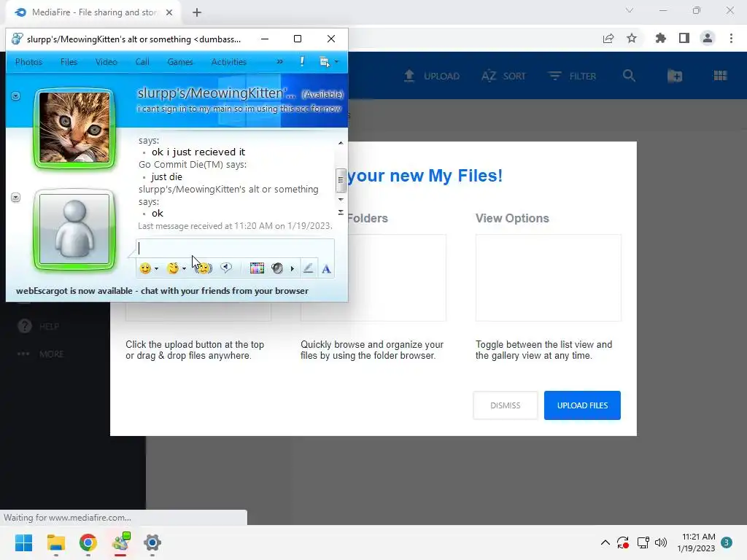
Task: Select the MediaFire browser tab
Action: pyautogui.click(x=93, y=12)
